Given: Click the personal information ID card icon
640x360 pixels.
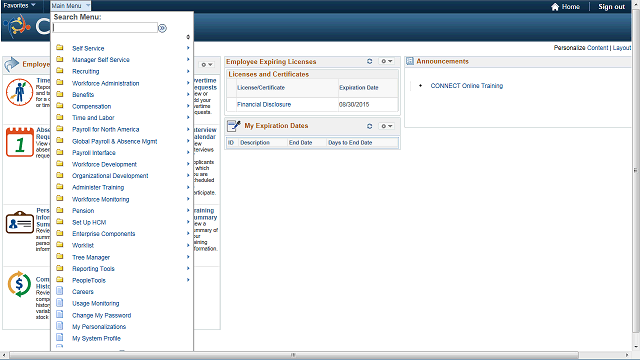Looking at the screenshot, I should pyautogui.click(x=20, y=222).
